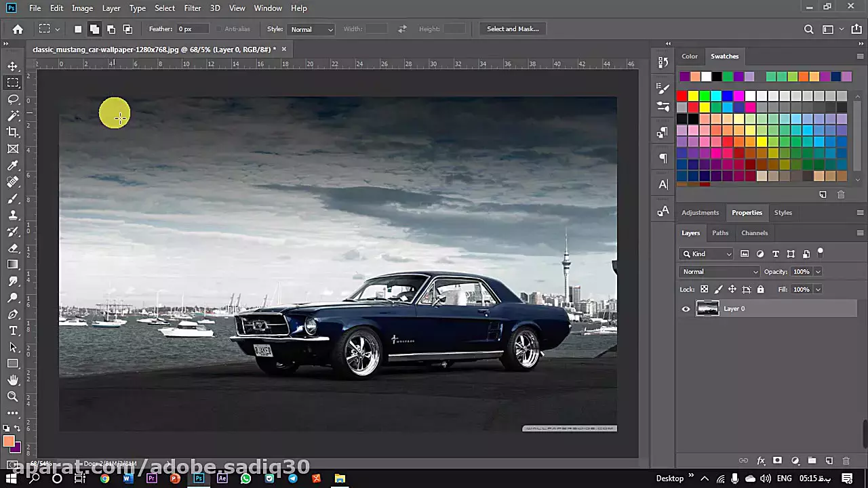Activate the Gradient tool

(x=13, y=264)
